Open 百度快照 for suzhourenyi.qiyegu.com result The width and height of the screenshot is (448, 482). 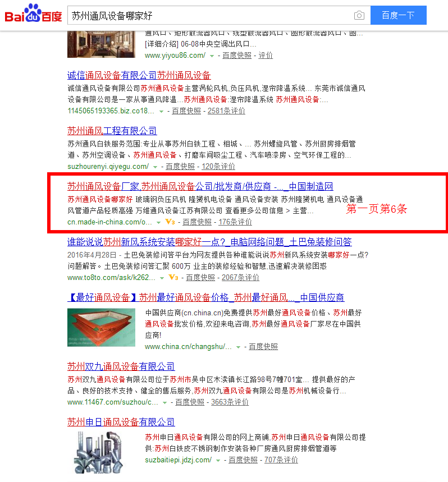tap(180, 166)
